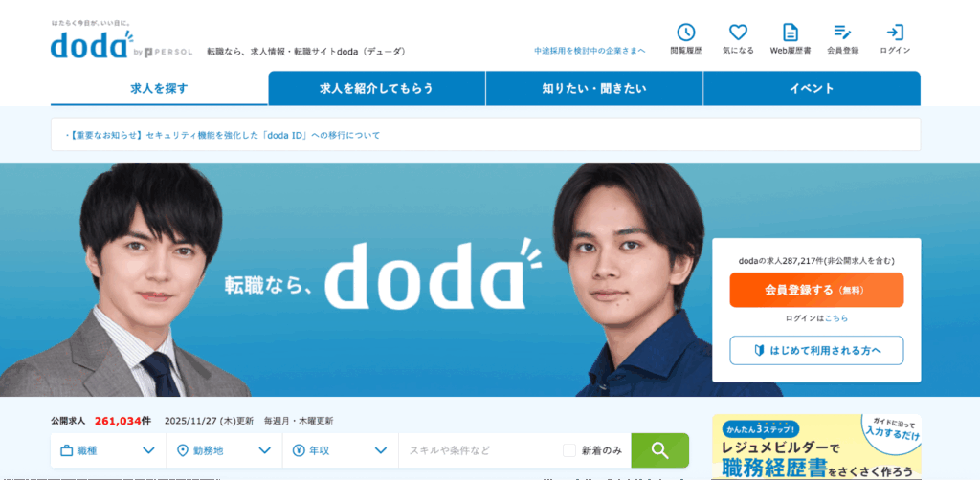Toggle the 新着のみ checkbox

click(x=568, y=450)
